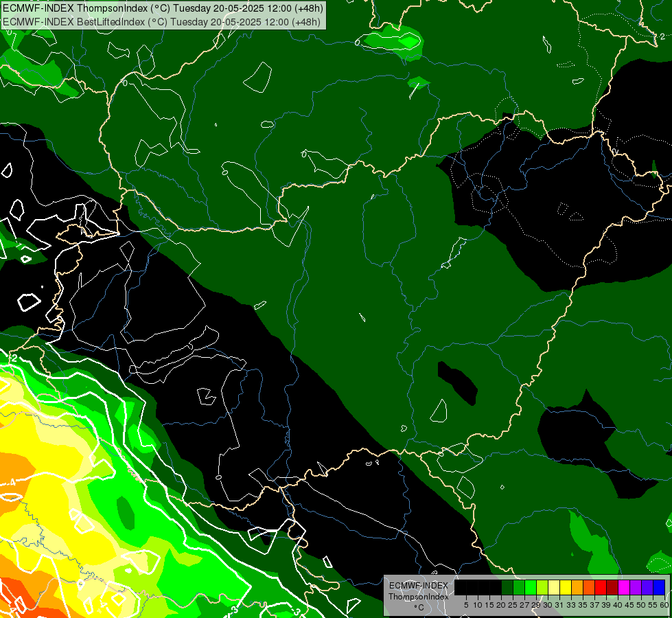672x618 pixels.
Task: Click the legend tick label 37
Action: point(594,605)
